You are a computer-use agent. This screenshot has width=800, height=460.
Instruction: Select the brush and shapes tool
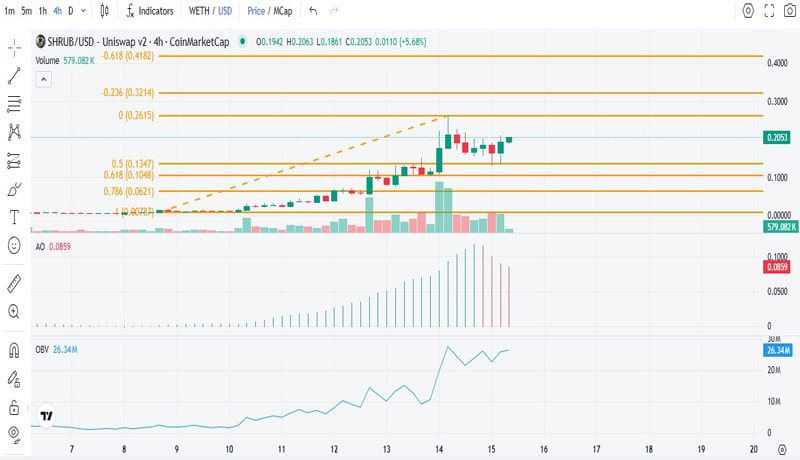tap(14, 189)
